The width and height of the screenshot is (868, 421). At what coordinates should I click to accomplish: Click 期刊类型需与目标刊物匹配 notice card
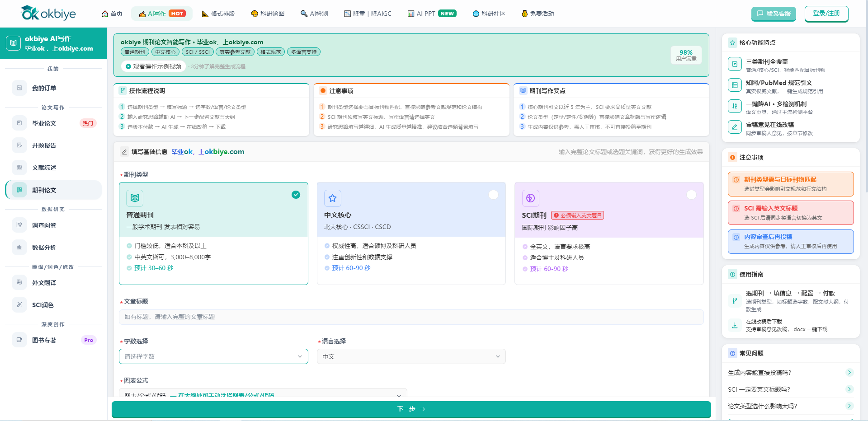click(x=791, y=184)
